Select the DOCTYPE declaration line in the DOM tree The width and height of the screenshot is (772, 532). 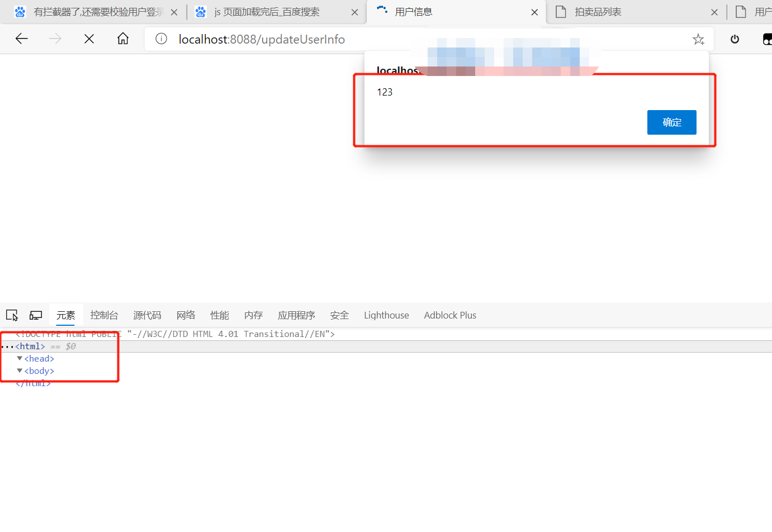[x=168, y=334]
